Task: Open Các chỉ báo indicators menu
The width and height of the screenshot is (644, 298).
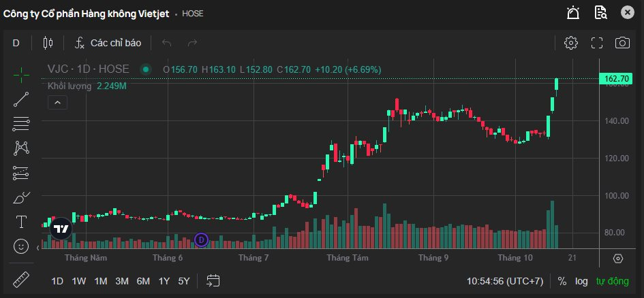Action: (108, 43)
